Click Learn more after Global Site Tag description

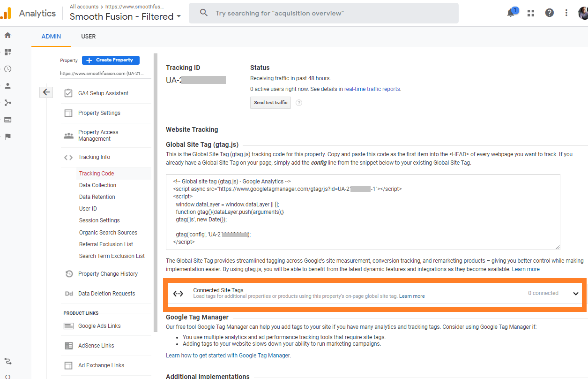(526, 269)
